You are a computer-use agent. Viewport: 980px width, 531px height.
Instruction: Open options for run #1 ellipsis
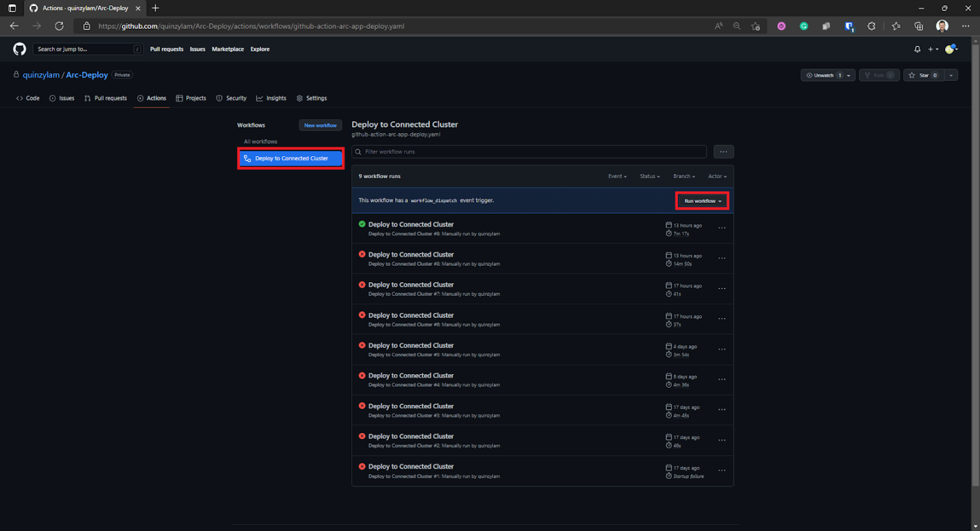pyautogui.click(x=722, y=471)
